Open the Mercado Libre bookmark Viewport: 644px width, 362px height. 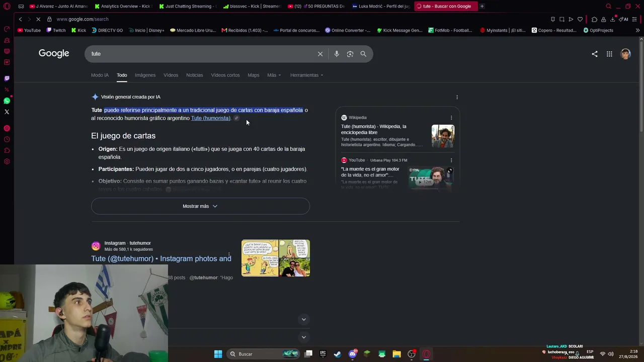[193, 30]
